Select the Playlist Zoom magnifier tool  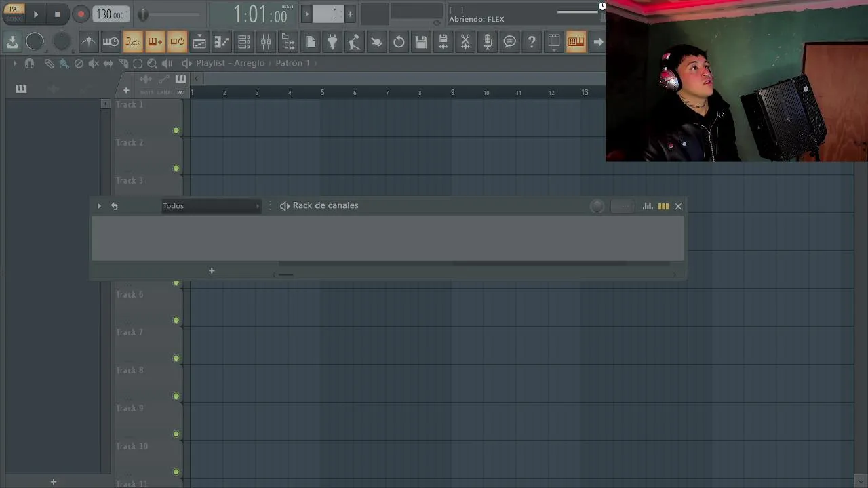(152, 63)
